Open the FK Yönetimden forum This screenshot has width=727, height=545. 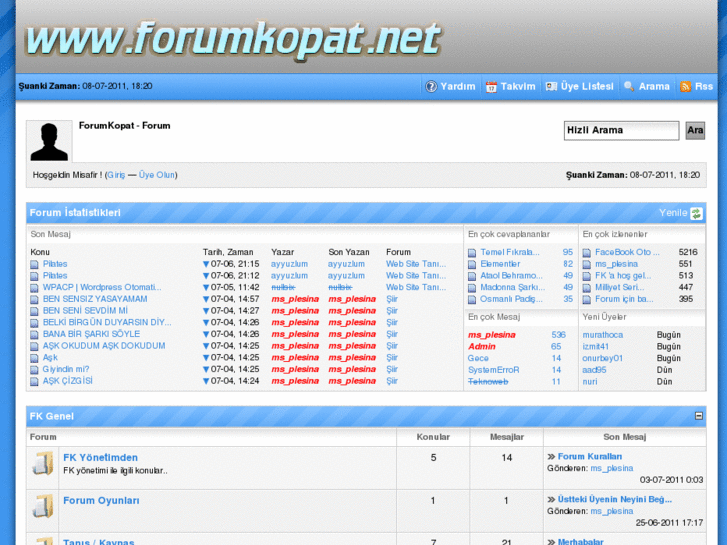(x=100, y=458)
